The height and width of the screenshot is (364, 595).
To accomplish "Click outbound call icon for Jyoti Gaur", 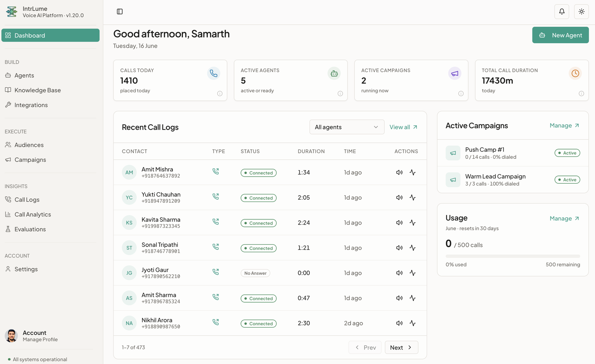I will tap(216, 272).
